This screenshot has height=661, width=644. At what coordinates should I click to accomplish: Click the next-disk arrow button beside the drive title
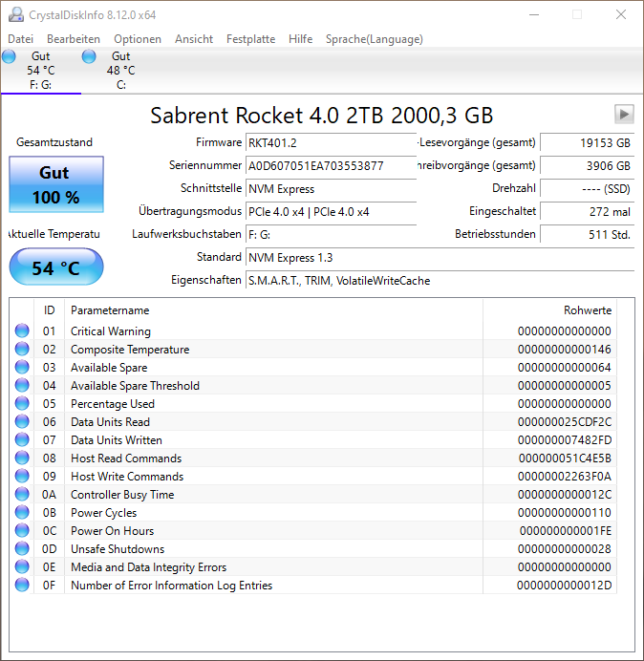[624, 115]
